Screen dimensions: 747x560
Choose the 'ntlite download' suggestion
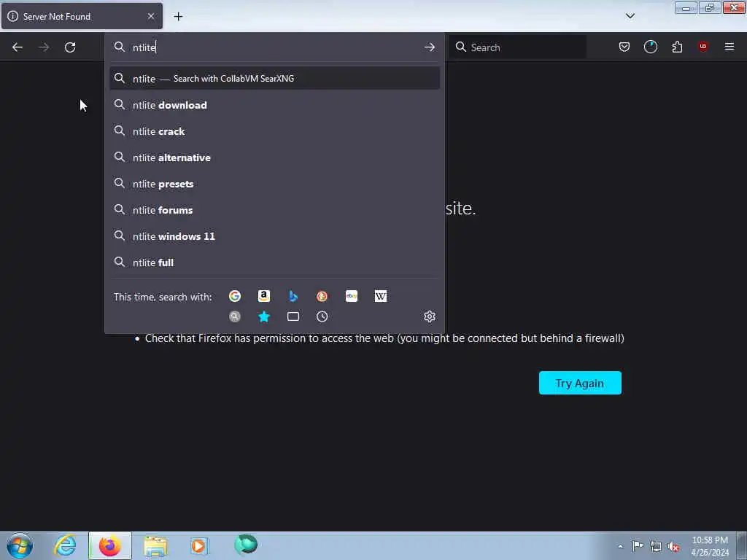point(275,105)
